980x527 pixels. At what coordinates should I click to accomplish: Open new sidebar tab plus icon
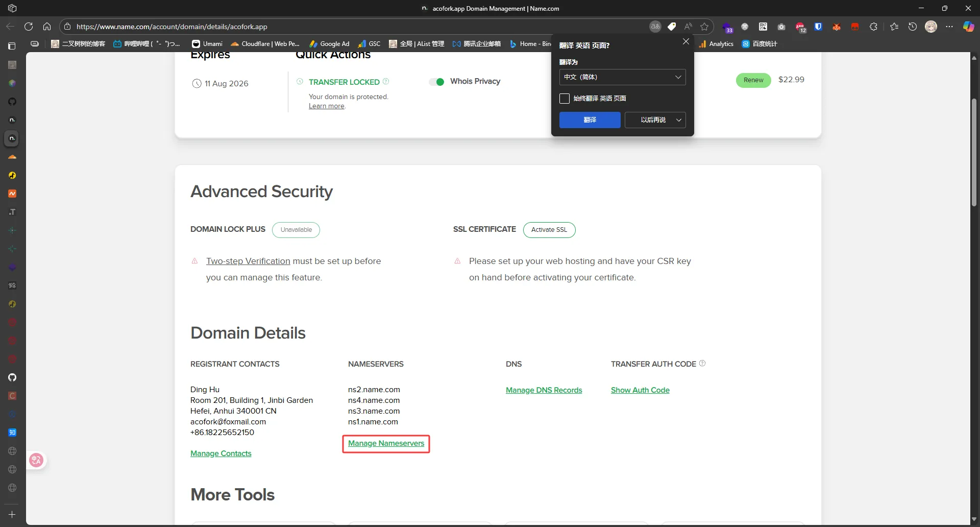[12, 514]
